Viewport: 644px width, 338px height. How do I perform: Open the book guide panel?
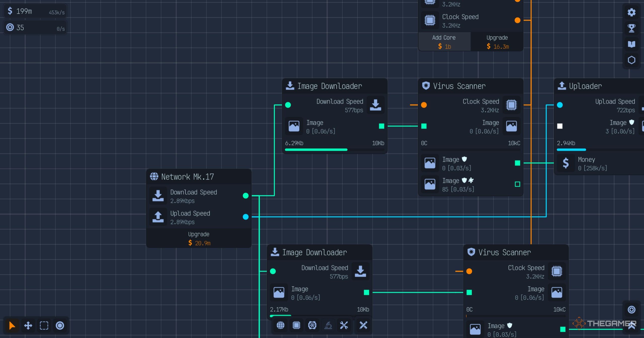point(631,44)
